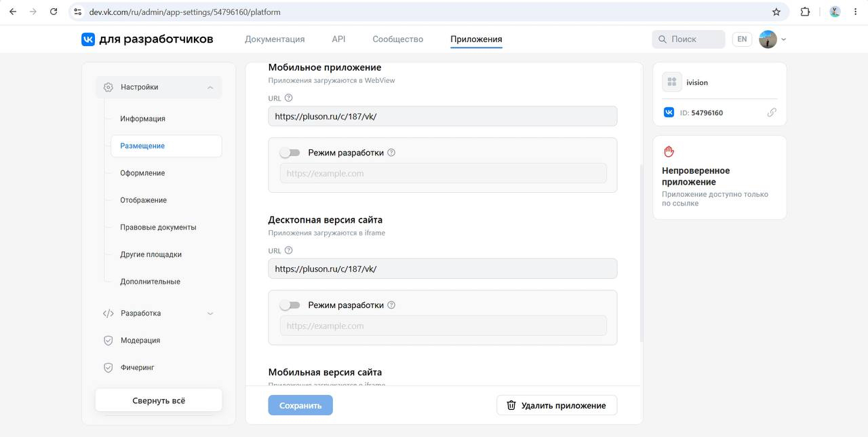Click the Удалить приложение button
The height and width of the screenshot is (437, 868).
[557, 405]
